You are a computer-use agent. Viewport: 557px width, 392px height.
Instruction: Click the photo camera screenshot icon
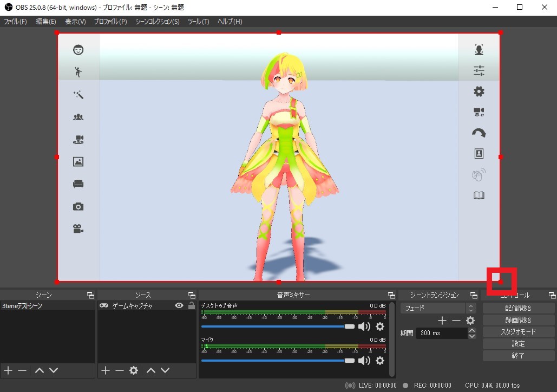78,206
